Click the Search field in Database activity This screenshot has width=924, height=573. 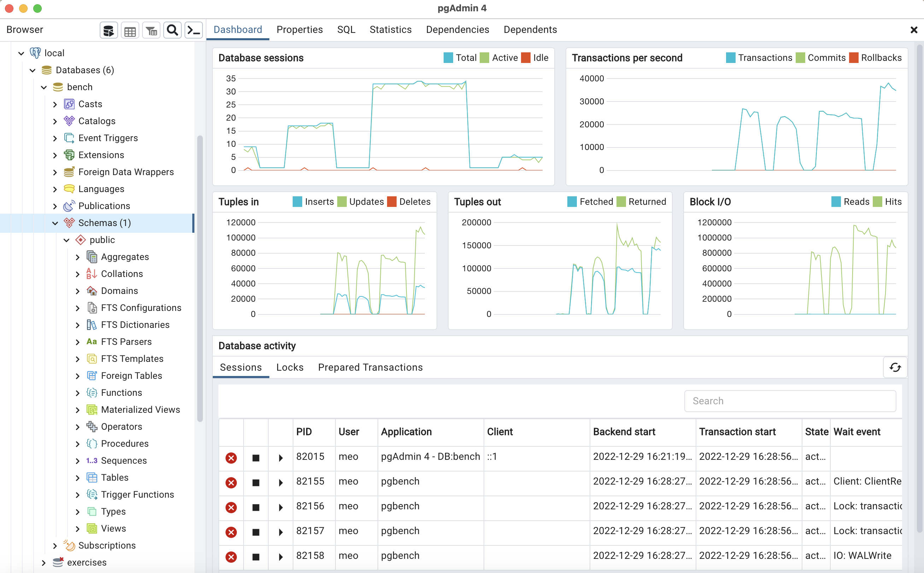790,401
